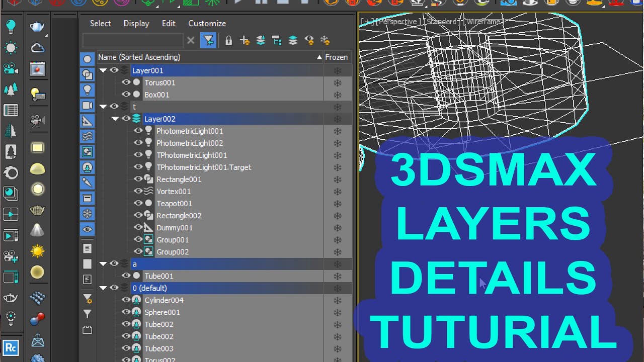
Task: Hide Teapot001 with its eye icon
Action: pyautogui.click(x=138, y=203)
